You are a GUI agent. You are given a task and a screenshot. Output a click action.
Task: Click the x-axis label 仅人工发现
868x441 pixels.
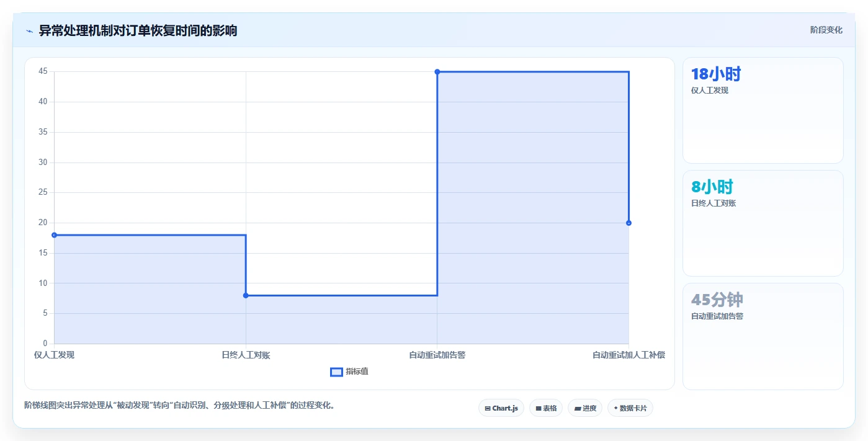pyautogui.click(x=55, y=355)
